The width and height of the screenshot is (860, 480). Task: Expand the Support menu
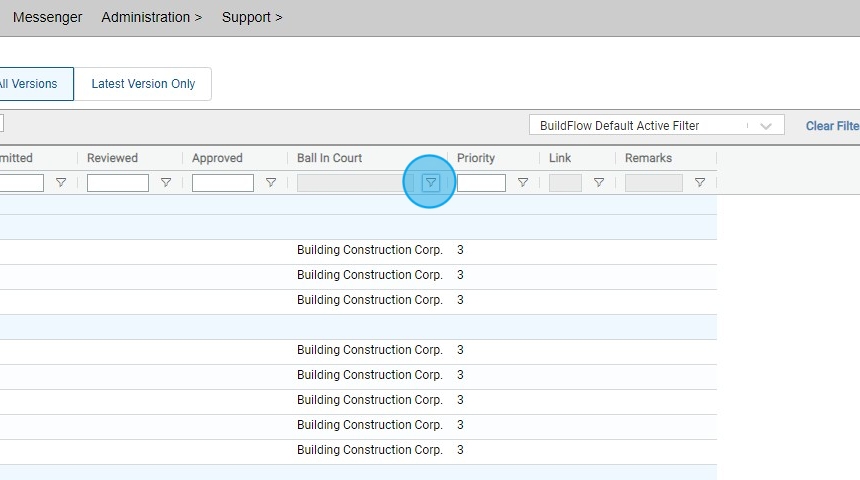point(252,17)
